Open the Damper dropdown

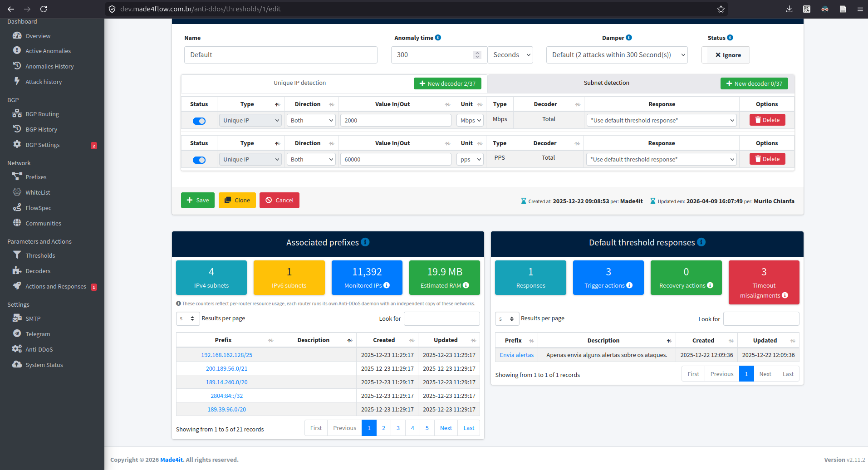(x=617, y=55)
